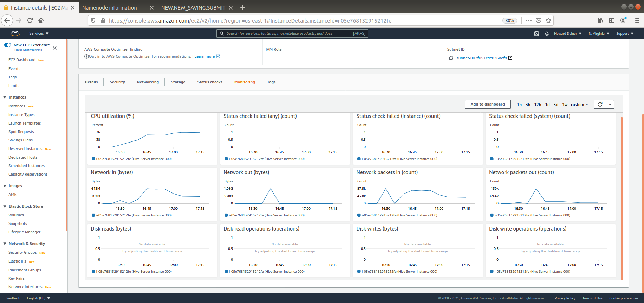Click the Compute Optimizer info icon
Screen dimensions: 644x303
[86, 56]
